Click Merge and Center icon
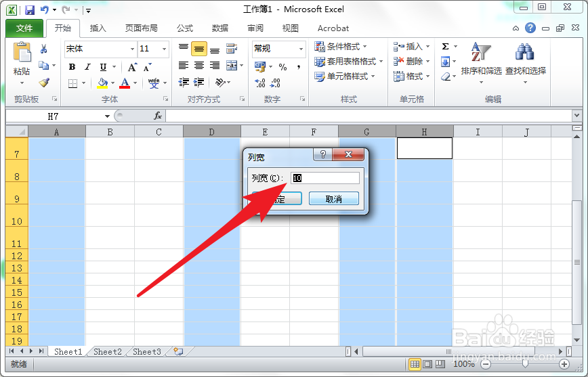Image resolution: width=588 pixels, height=377 pixels. coord(232,66)
